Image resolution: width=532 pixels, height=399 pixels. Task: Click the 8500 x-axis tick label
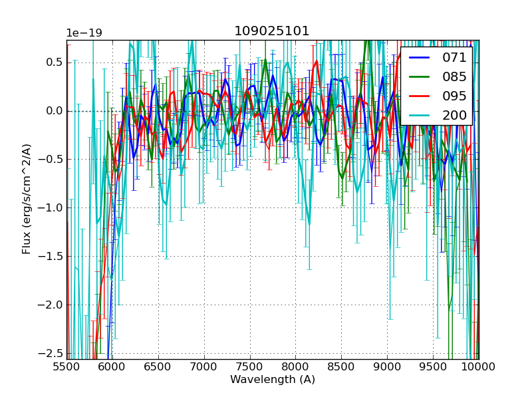[x=342, y=366]
